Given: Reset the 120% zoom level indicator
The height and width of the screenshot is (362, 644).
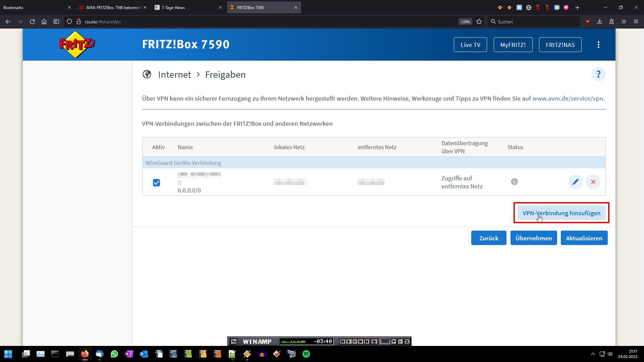Looking at the screenshot, I should coord(465,22).
